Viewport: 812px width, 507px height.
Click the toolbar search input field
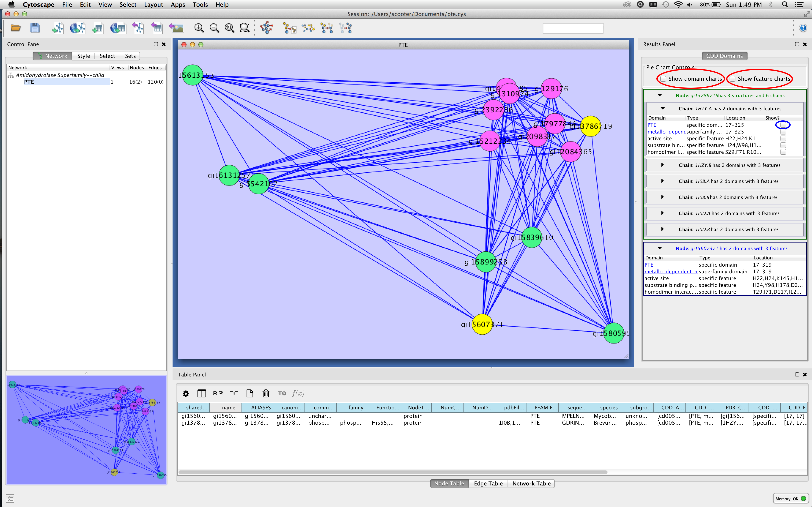[x=573, y=28]
